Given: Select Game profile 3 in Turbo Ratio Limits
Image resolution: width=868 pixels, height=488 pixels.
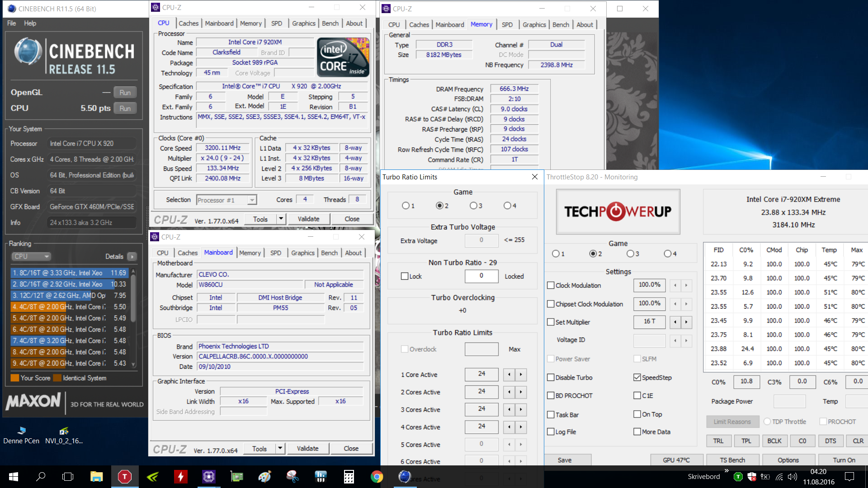Looking at the screenshot, I should coord(473,206).
